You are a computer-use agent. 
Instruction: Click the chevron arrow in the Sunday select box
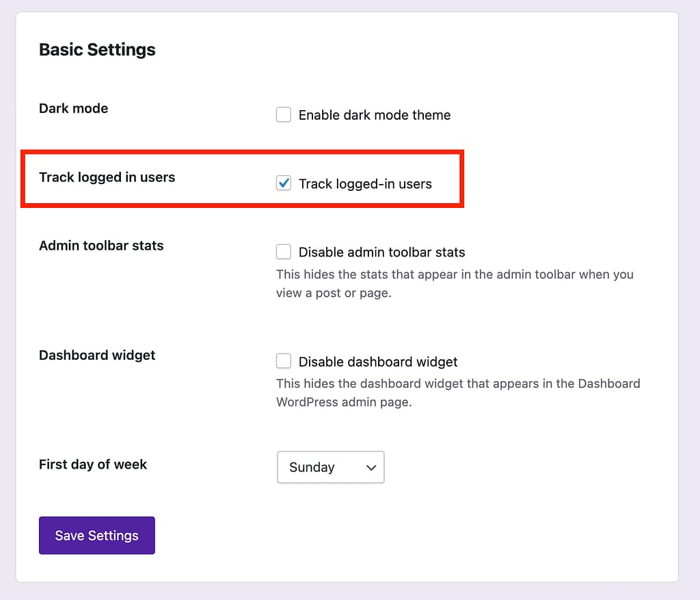pyautogui.click(x=371, y=468)
